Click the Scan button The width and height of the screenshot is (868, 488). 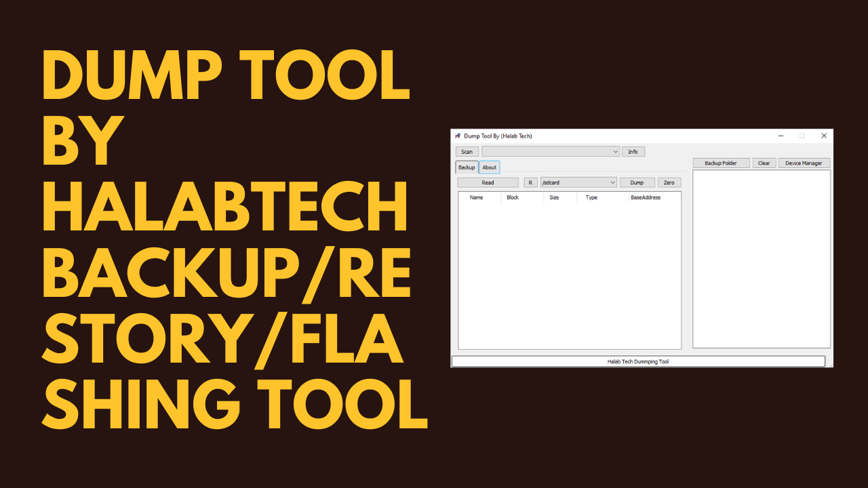click(x=467, y=152)
